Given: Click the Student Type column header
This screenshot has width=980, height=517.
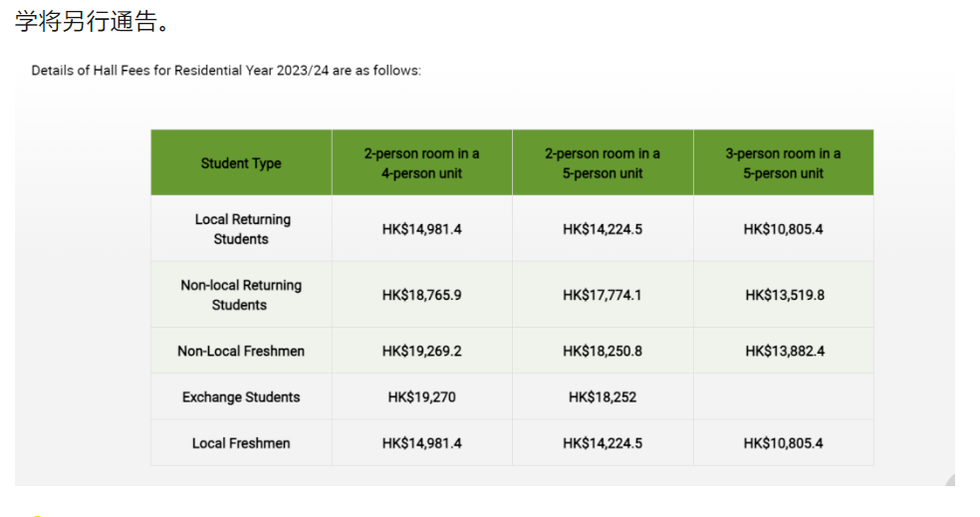Looking at the screenshot, I should 241,163.
